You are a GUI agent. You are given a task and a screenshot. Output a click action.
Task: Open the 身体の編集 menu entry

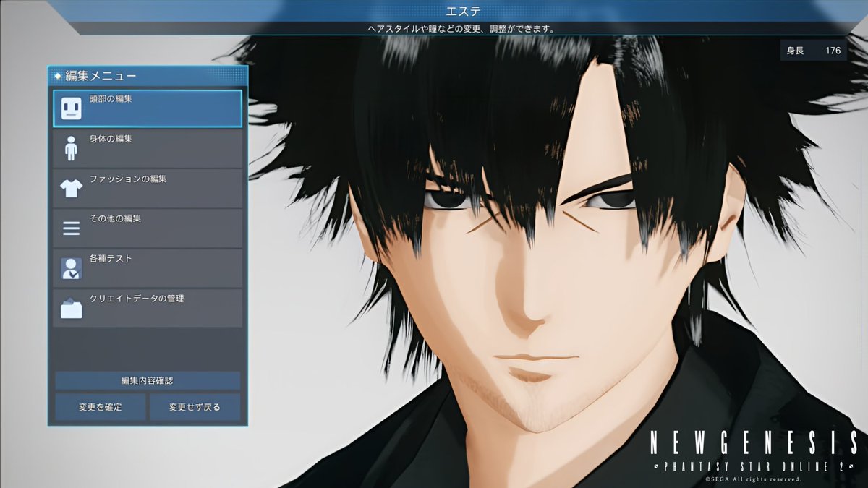(148, 149)
